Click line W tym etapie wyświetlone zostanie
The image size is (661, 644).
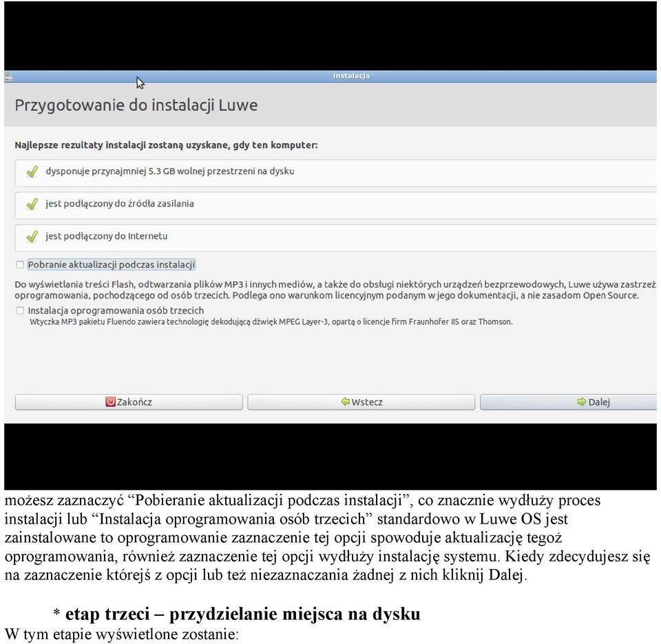tap(122, 634)
